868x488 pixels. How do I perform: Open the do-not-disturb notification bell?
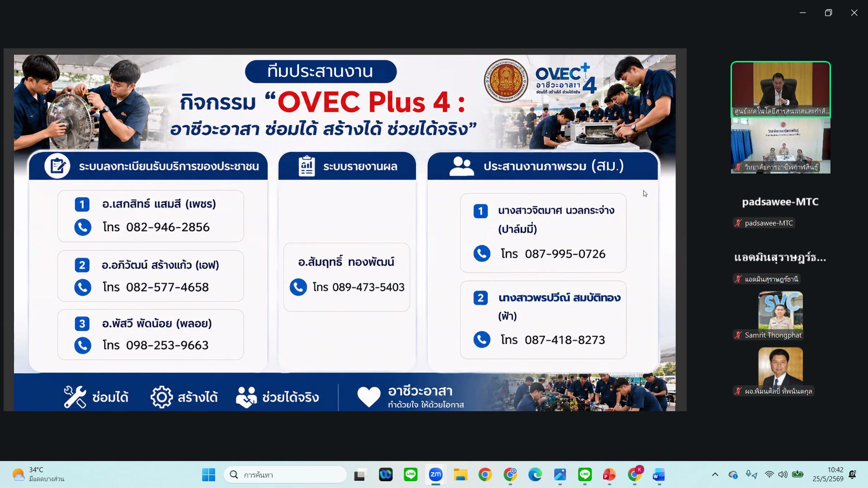point(853,474)
